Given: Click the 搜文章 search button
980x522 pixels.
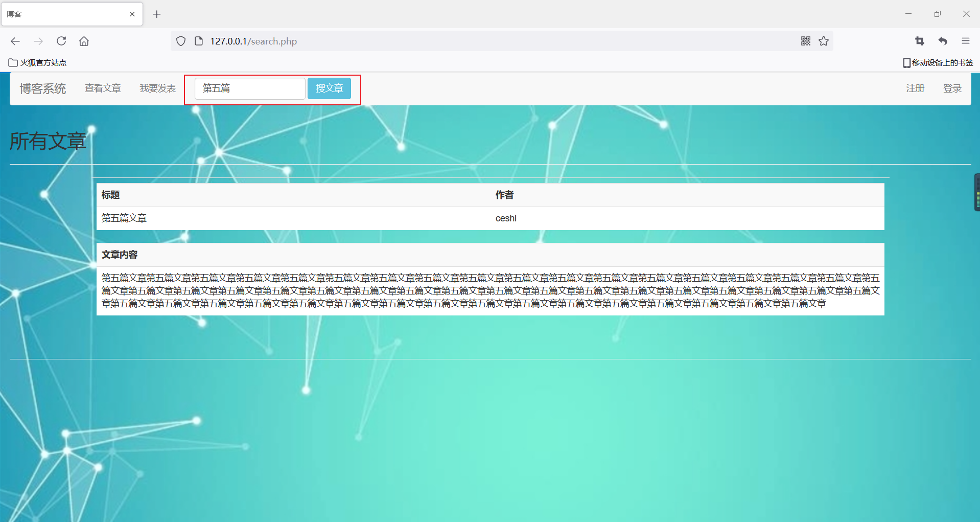Looking at the screenshot, I should pyautogui.click(x=329, y=88).
